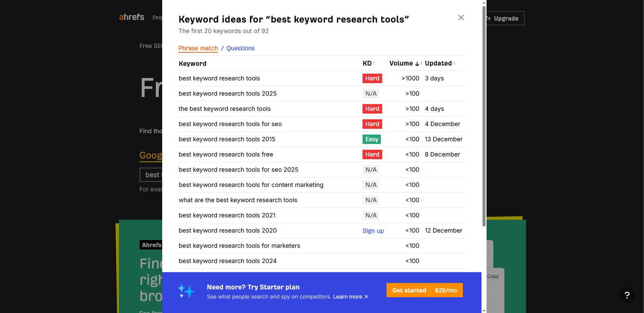Click Hard badge in first keyword row
This screenshot has width=644, height=313.
point(372,79)
